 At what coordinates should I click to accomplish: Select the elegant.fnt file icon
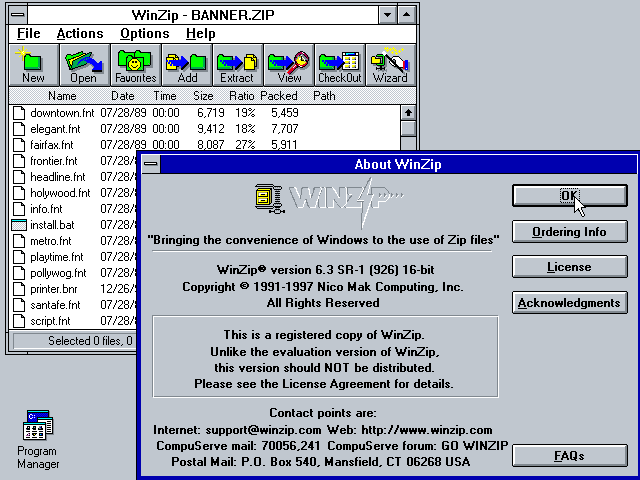point(19,129)
